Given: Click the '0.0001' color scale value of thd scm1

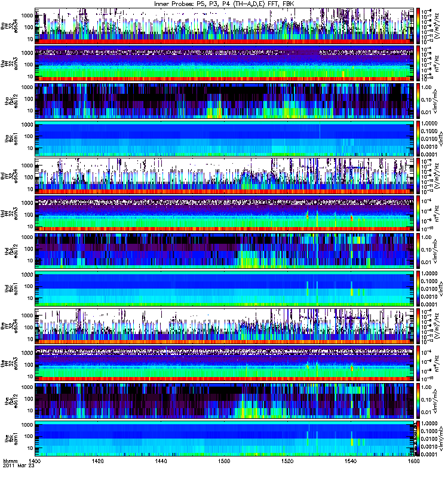Looking at the screenshot, I should 429,304.
